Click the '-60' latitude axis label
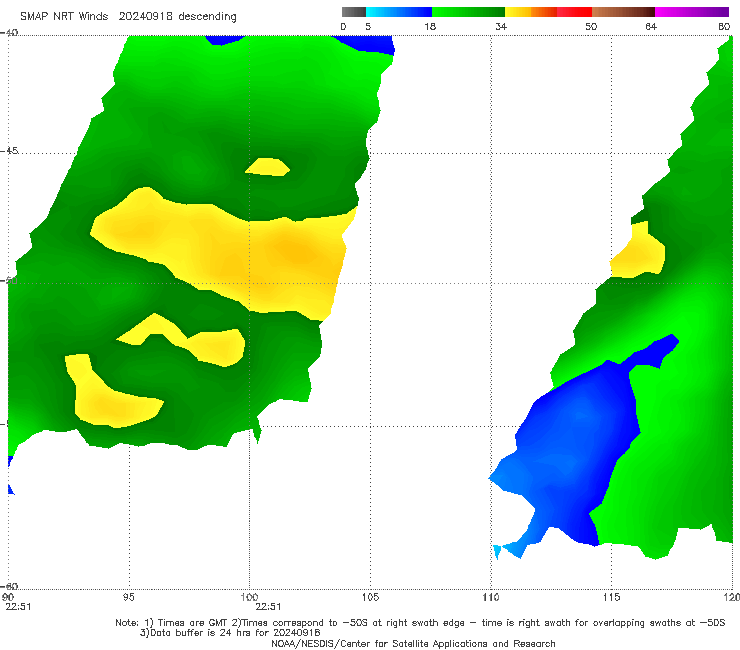The height and width of the screenshot is (650, 740). [x=9, y=586]
